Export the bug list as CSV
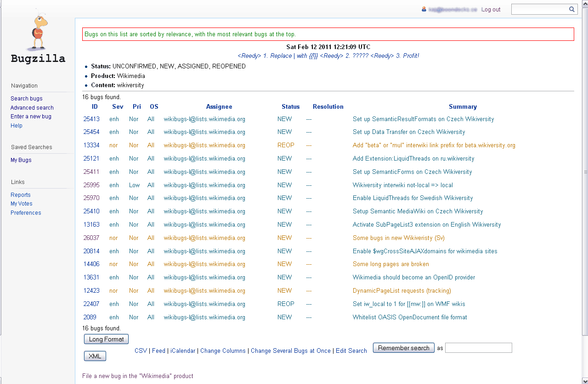Viewport: 588px width, 384px height. tap(141, 351)
